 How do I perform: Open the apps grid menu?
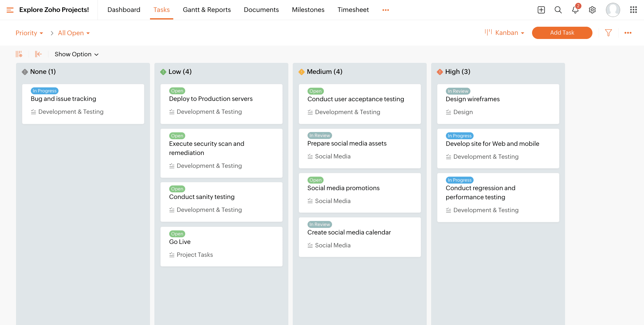(633, 10)
